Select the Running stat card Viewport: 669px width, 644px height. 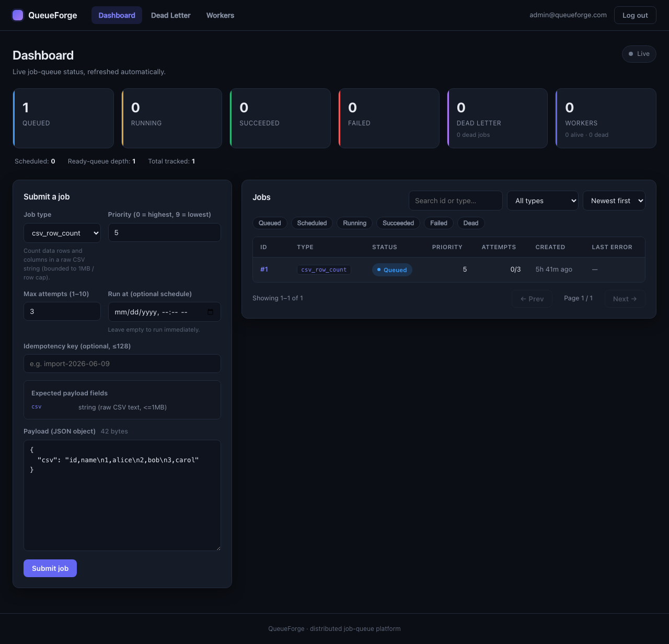click(x=172, y=118)
